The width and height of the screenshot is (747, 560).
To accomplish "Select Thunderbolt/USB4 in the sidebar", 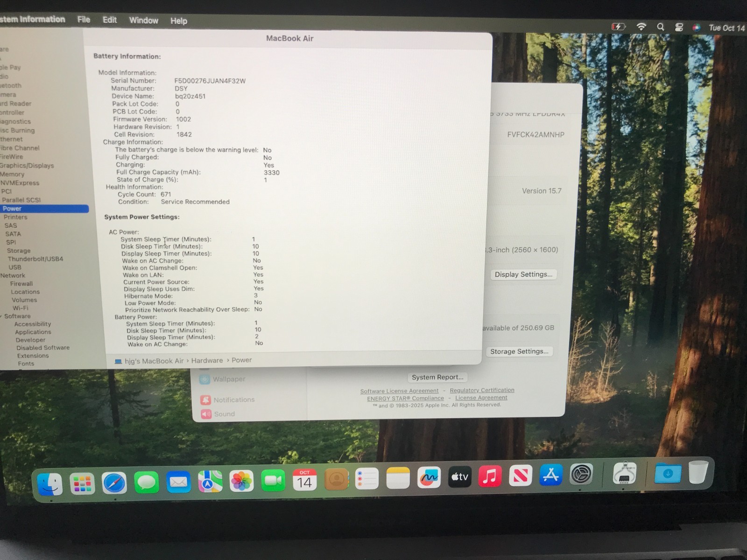I will 35,259.
